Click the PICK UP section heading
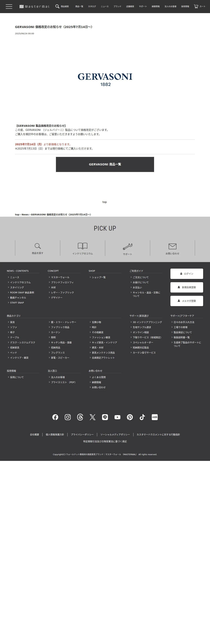The width and height of the screenshot is (210, 644). (105, 228)
